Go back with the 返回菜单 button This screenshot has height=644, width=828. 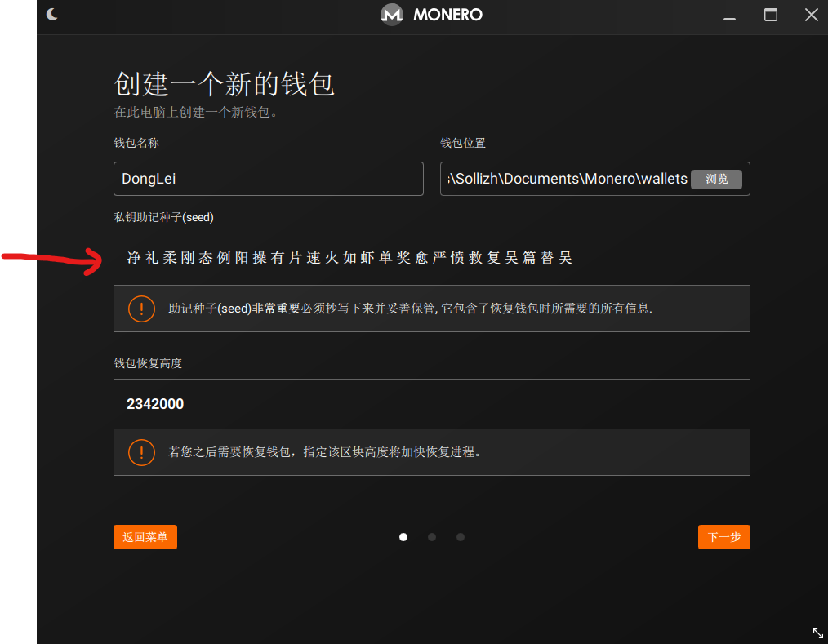click(145, 537)
